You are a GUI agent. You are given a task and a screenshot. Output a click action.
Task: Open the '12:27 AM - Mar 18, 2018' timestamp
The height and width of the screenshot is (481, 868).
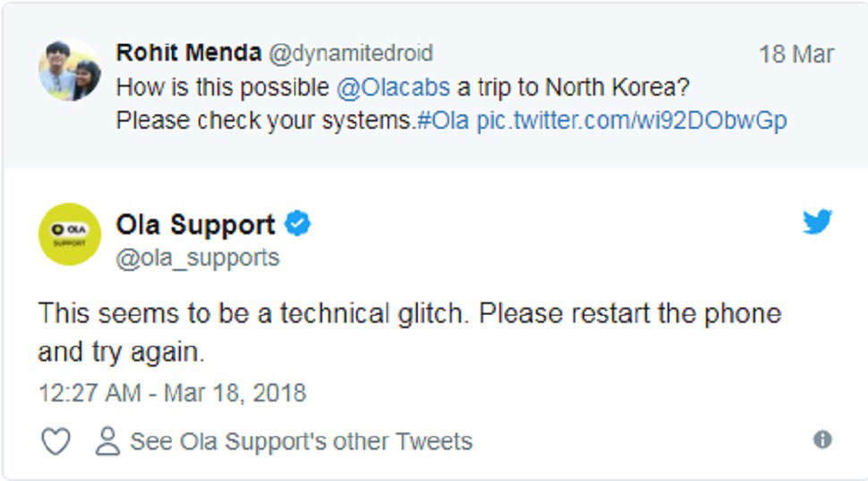tap(172, 392)
